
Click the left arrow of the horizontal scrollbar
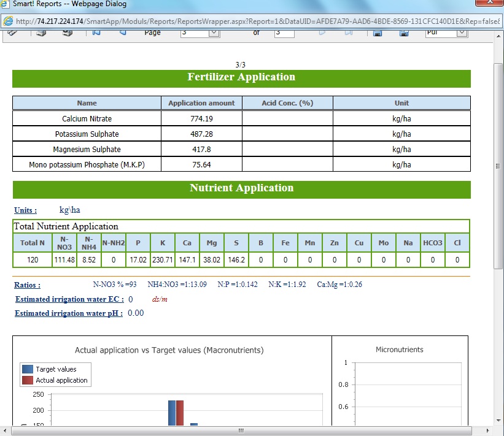click(4, 430)
